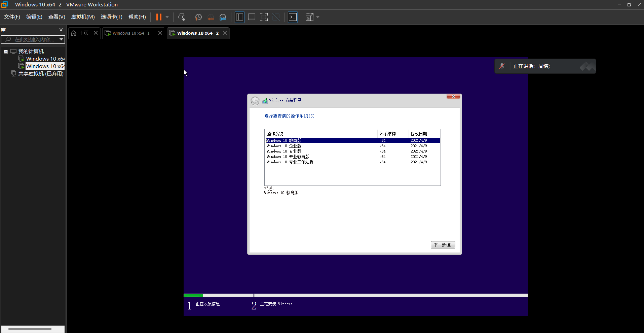
Task: Toggle the console view icon
Action: pyautogui.click(x=293, y=17)
